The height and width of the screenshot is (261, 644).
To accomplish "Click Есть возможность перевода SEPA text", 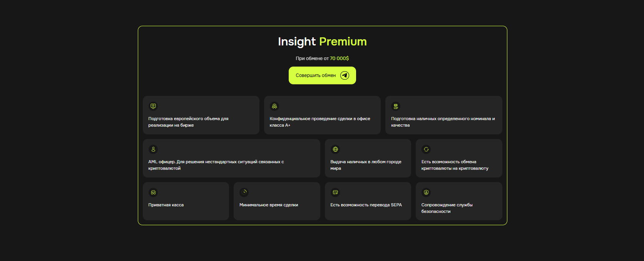I will click(366, 205).
